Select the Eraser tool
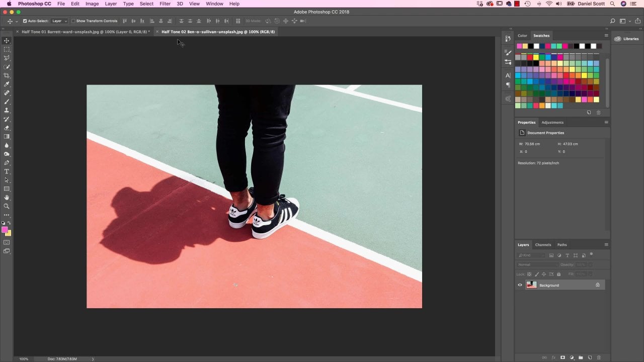The height and width of the screenshot is (362, 644). pos(7,128)
